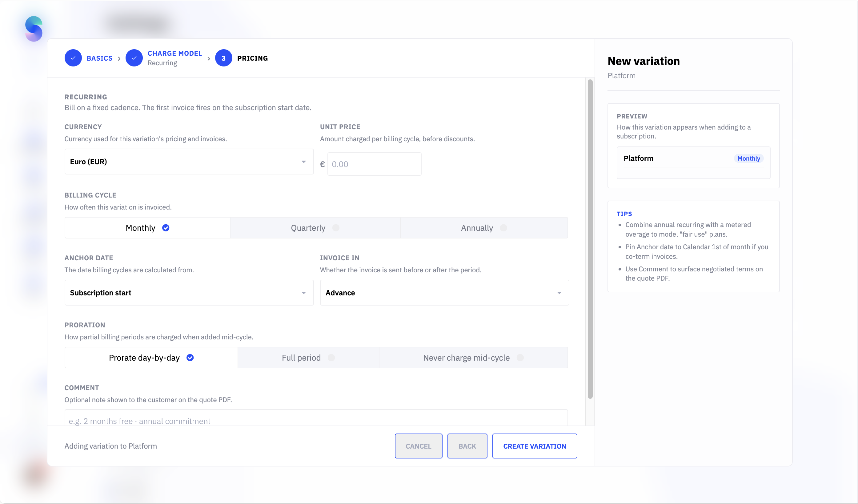This screenshot has height=504, width=858.
Task: Choose Never charge mid-cycle proration
Action: (x=473, y=358)
